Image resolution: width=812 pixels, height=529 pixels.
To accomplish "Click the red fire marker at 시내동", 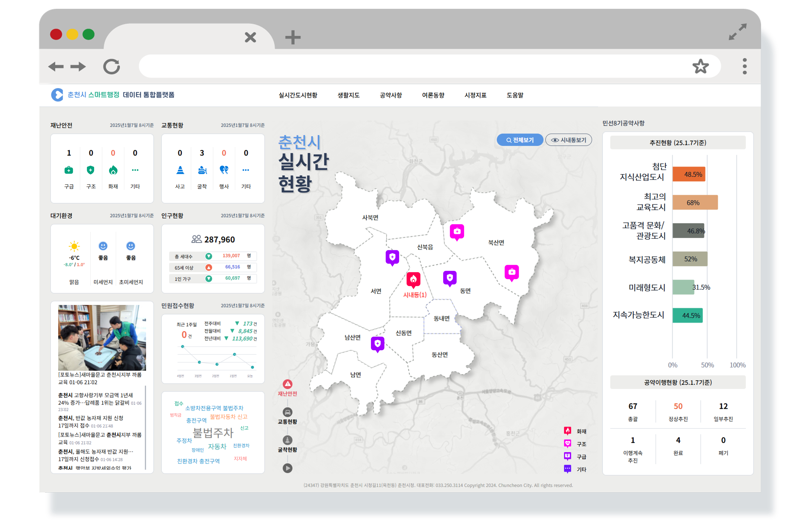I will [x=413, y=279].
